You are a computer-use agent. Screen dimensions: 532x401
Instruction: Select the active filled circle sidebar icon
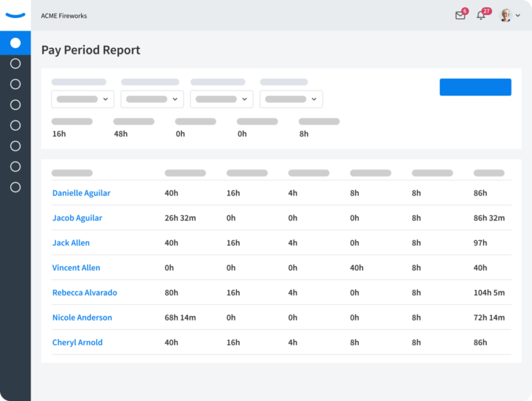tap(15, 43)
